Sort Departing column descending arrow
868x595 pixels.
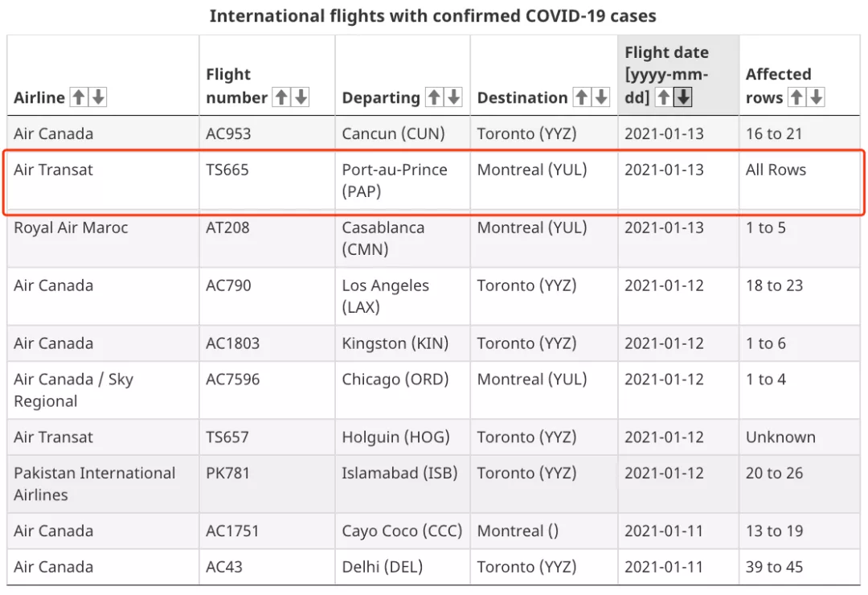[453, 97]
